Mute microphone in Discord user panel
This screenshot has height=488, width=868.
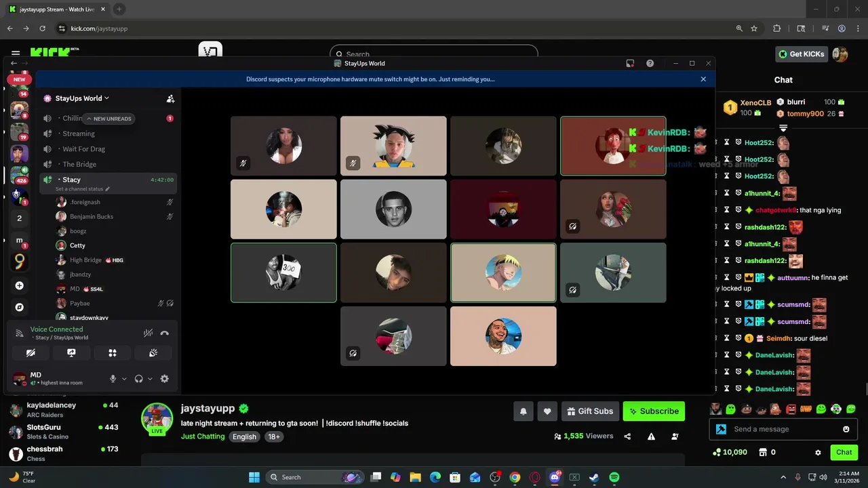tap(113, 379)
